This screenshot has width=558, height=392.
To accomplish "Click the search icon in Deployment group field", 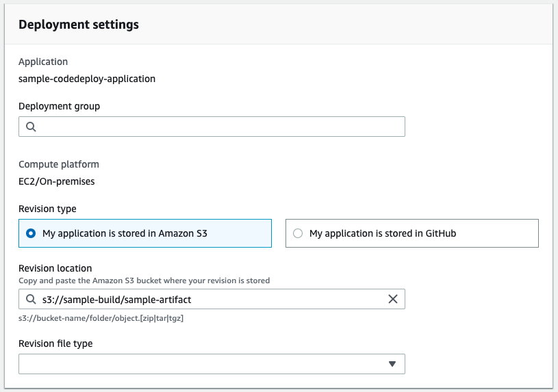I will point(31,127).
